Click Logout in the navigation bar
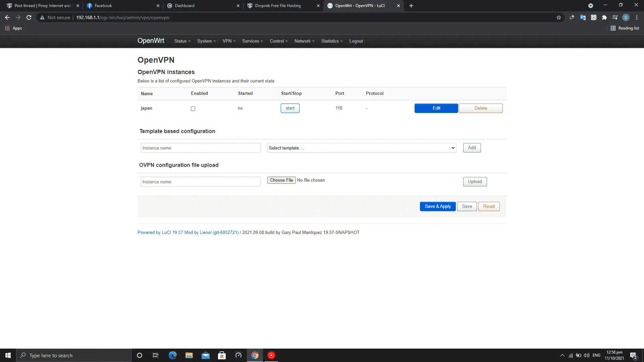The height and width of the screenshot is (362, 644). click(x=356, y=41)
